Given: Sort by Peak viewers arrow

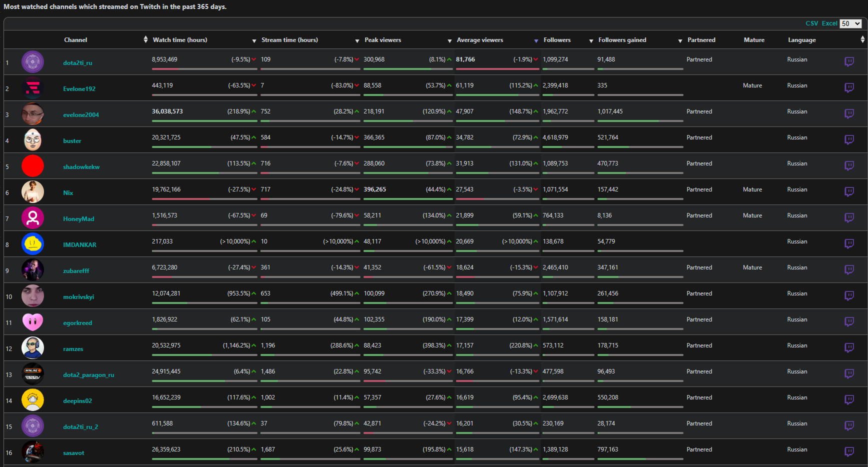Looking at the screenshot, I should click(x=449, y=40).
